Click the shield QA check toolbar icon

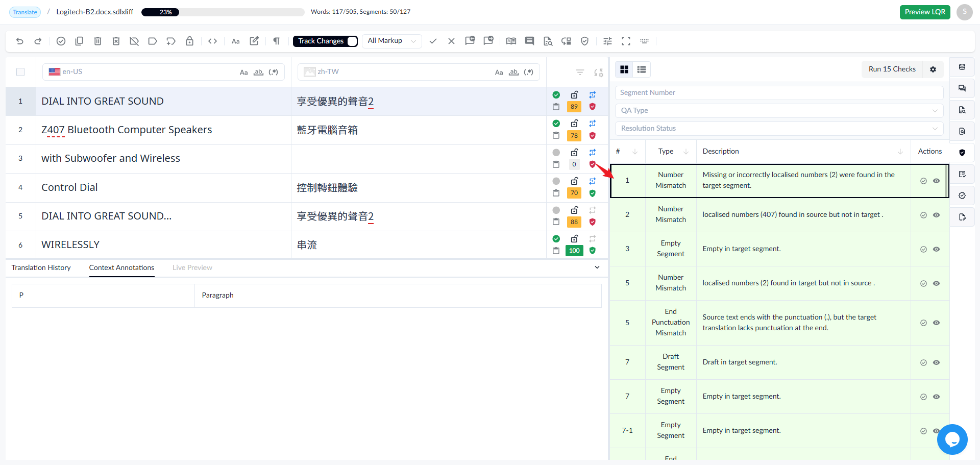click(585, 41)
